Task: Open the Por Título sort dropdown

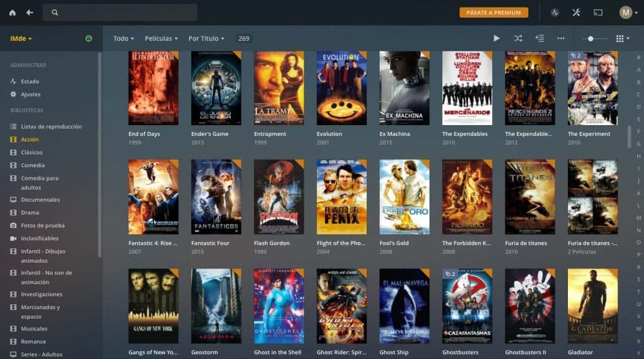Action: tap(206, 38)
